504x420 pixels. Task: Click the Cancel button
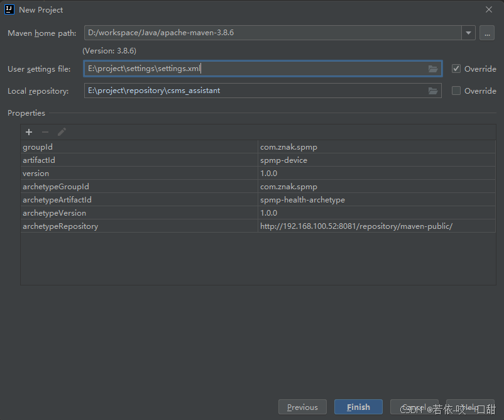(x=414, y=407)
